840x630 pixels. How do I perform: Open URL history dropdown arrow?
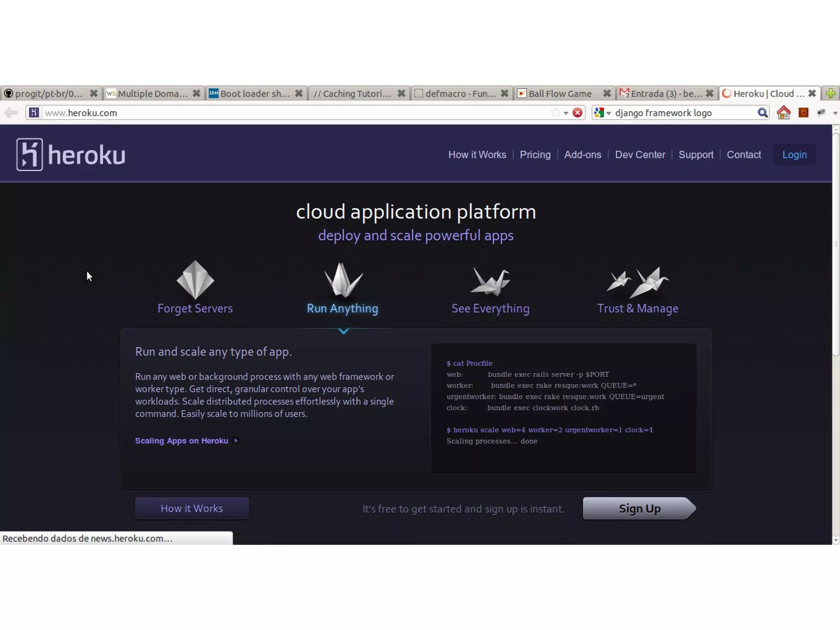click(x=566, y=113)
